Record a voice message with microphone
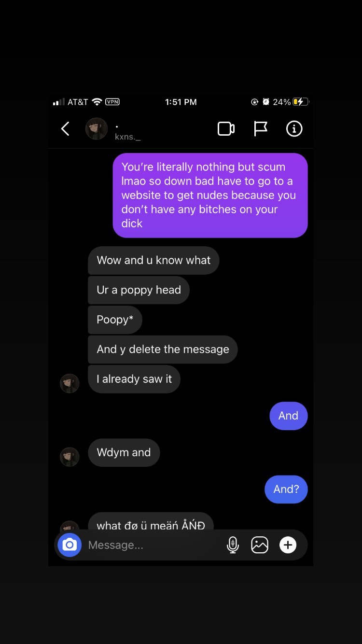This screenshot has height=644, width=362. click(233, 545)
